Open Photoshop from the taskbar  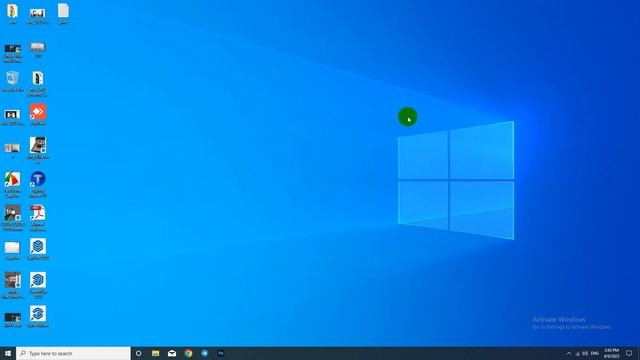pos(221,353)
